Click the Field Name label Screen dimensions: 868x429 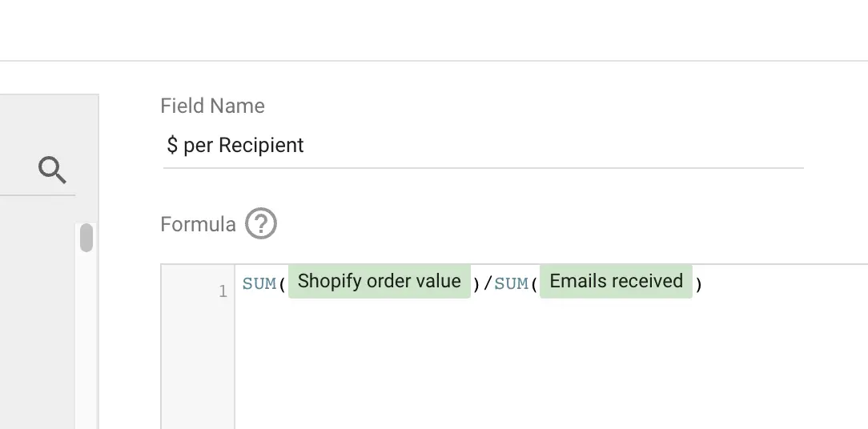[212, 106]
